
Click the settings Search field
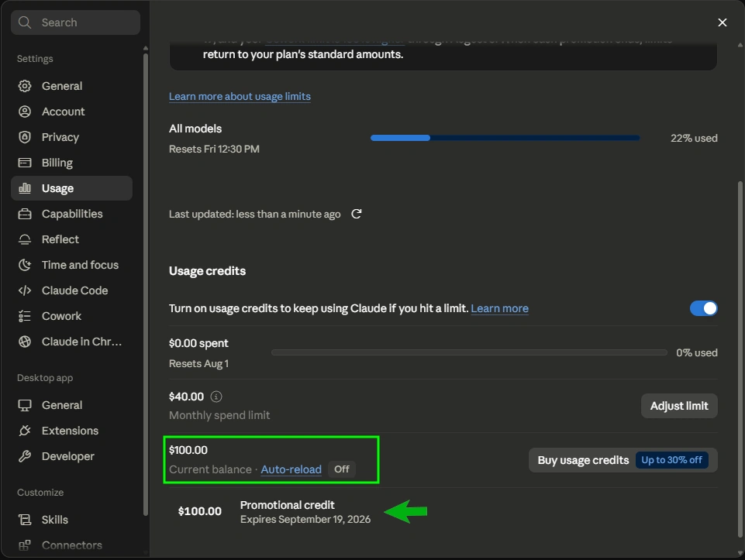click(75, 22)
